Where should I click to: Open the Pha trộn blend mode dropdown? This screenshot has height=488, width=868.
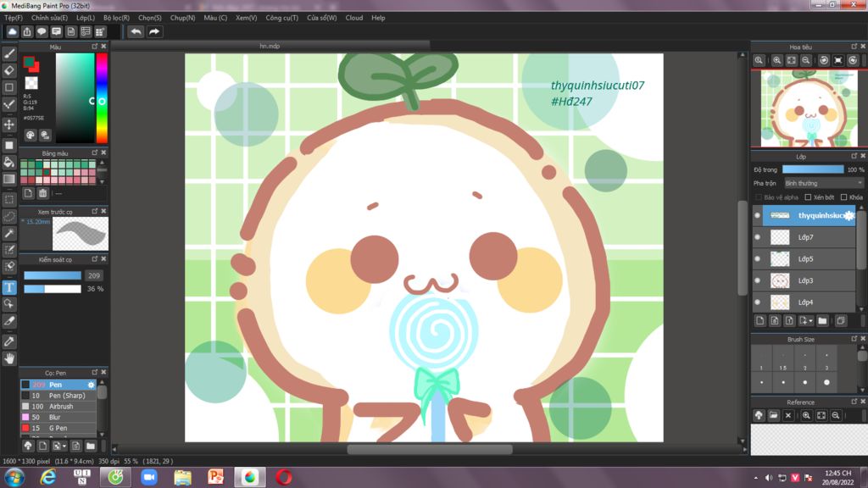click(823, 183)
